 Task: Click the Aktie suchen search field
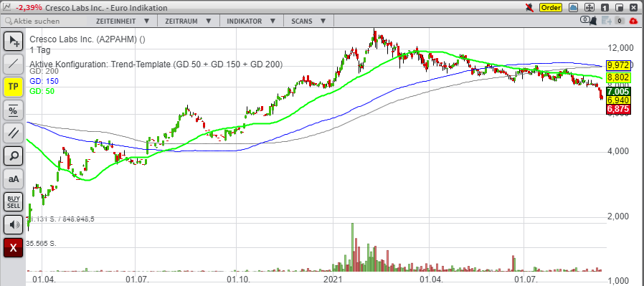pos(46,21)
